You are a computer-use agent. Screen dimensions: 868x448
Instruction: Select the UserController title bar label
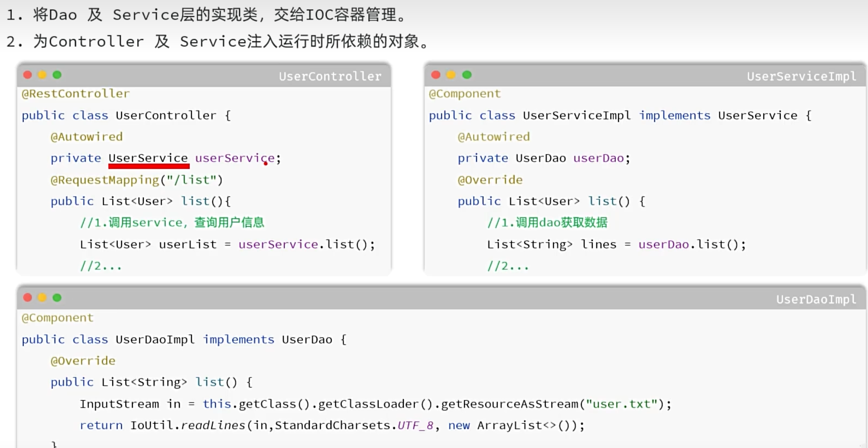tap(330, 76)
